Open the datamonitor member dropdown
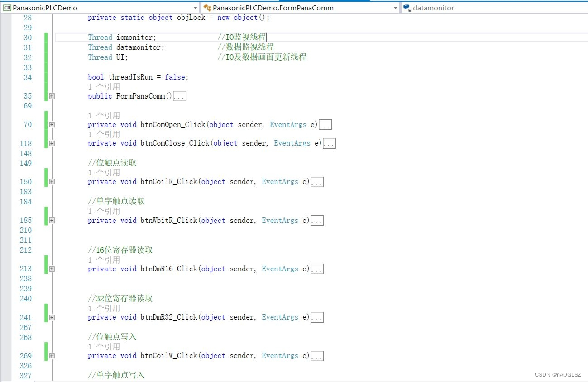The width and height of the screenshot is (588, 382). tap(494, 8)
